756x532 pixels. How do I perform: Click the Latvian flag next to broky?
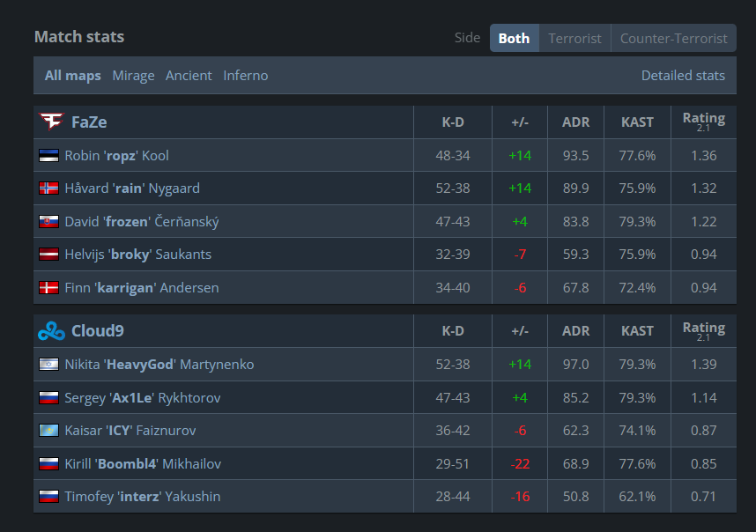(x=48, y=254)
